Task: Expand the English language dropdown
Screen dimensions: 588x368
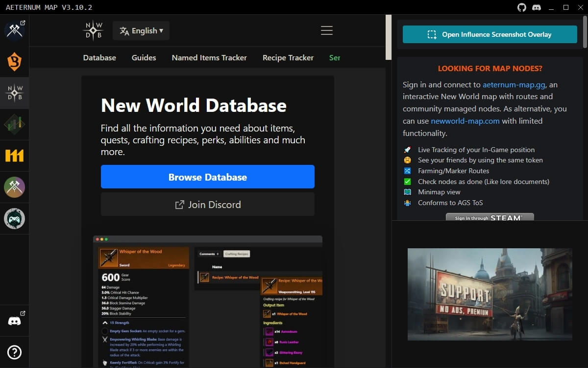Action: point(141,31)
